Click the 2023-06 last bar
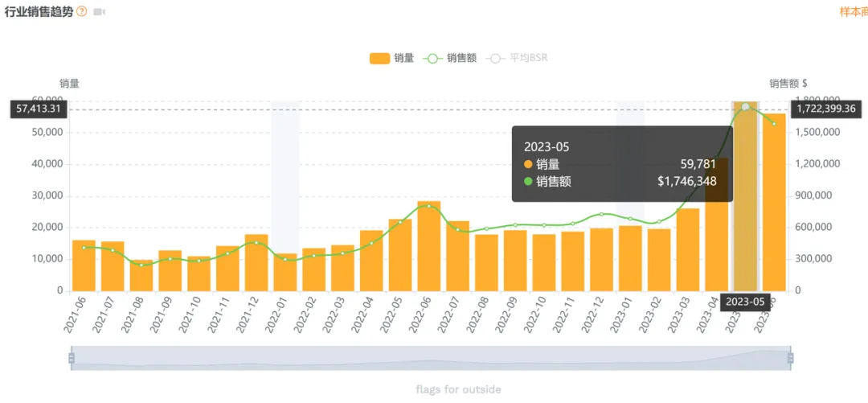868x403 pixels. [x=774, y=203]
